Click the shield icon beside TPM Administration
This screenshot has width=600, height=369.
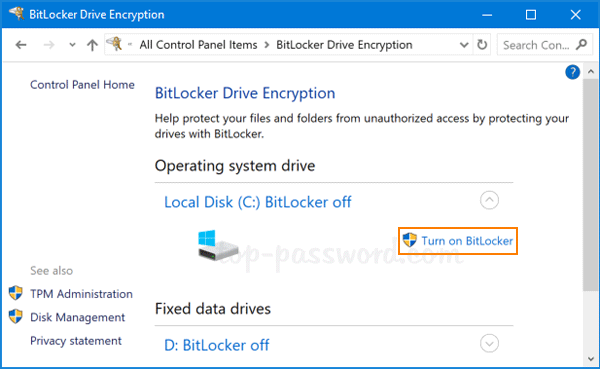coord(16,293)
